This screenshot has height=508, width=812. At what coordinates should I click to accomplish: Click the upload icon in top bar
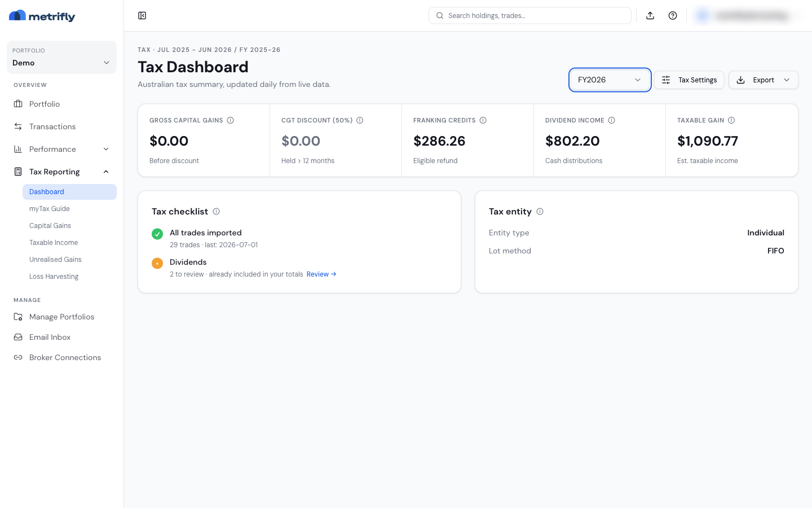click(650, 16)
